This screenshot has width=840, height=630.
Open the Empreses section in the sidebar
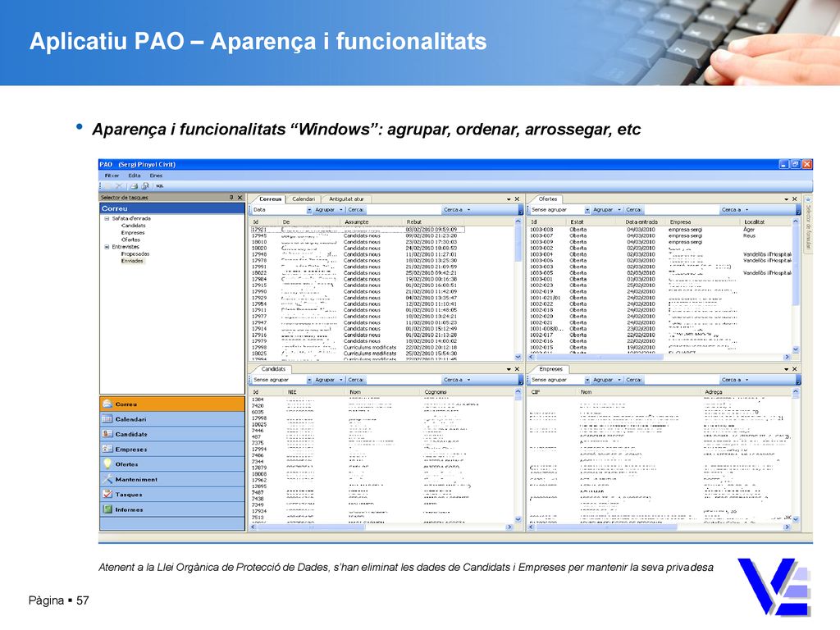172,449
